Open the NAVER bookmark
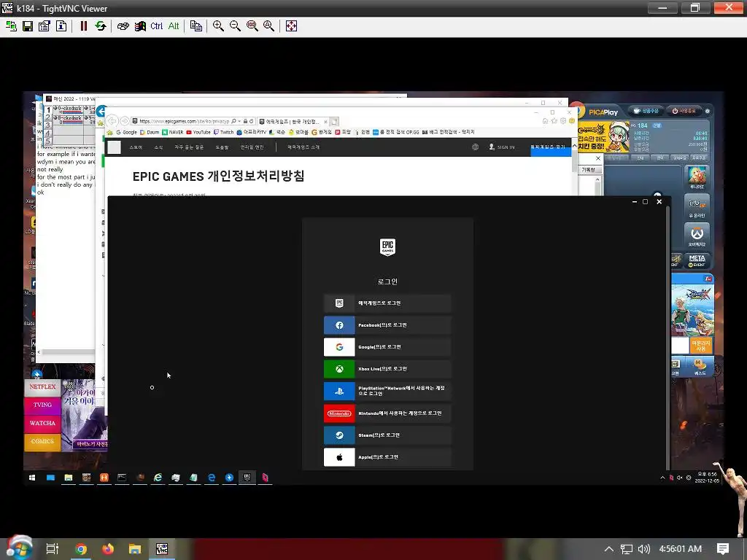The width and height of the screenshot is (747, 560). 172,133
